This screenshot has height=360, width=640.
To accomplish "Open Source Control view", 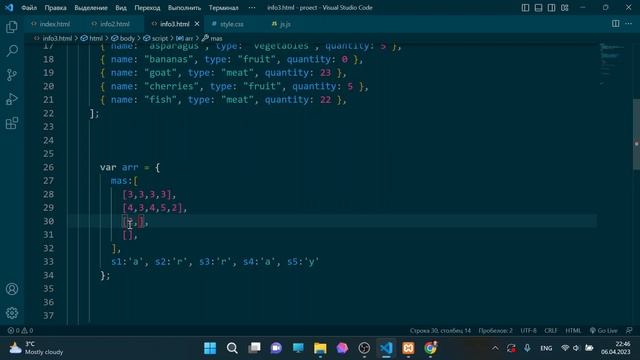I will [12, 75].
